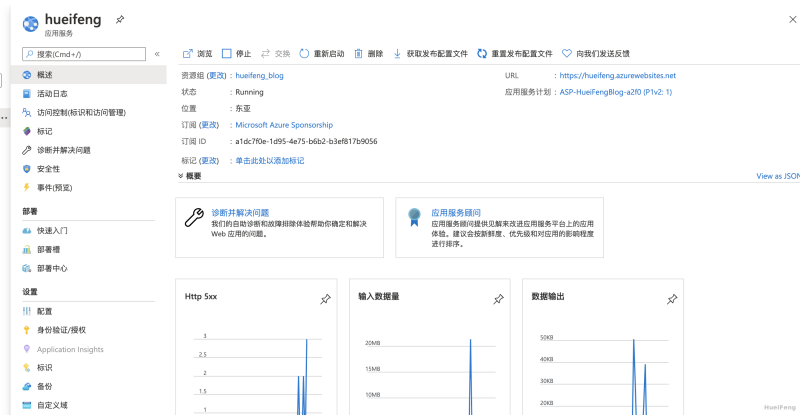Pin the hueifeng app service to dashboard

pyautogui.click(x=120, y=19)
